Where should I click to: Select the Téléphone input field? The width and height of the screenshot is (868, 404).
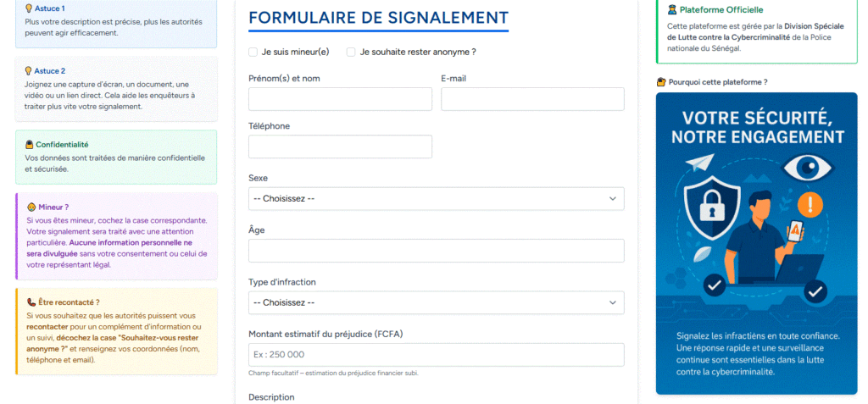point(340,147)
